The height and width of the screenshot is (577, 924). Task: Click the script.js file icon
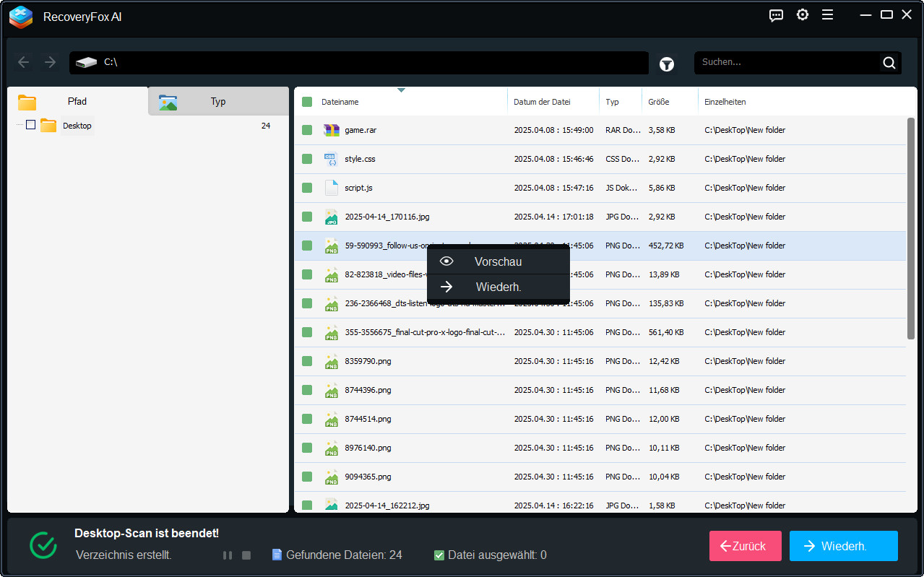pos(331,188)
